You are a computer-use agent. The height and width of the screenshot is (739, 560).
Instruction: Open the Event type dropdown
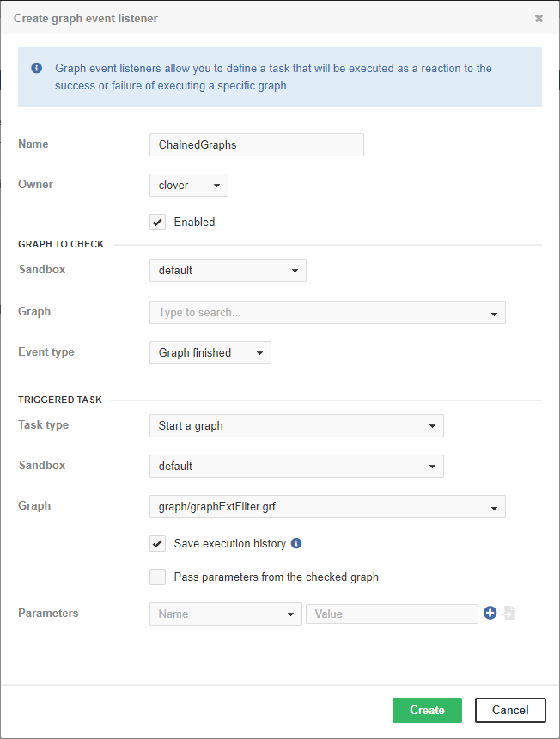210,353
